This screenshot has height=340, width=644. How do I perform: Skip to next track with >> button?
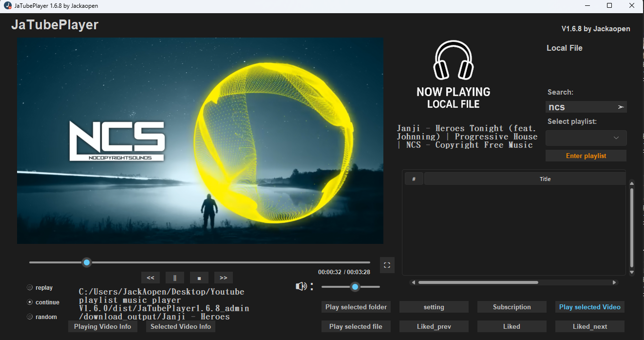point(224,278)
